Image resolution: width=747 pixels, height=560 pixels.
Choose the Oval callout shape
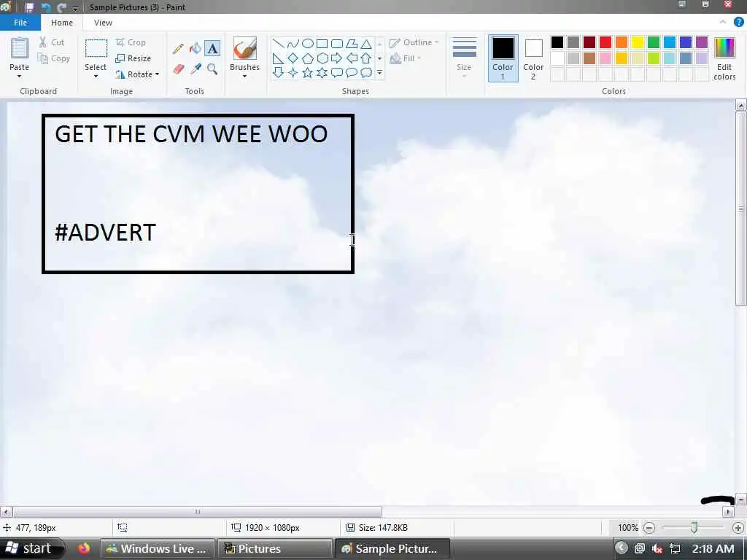352,72
